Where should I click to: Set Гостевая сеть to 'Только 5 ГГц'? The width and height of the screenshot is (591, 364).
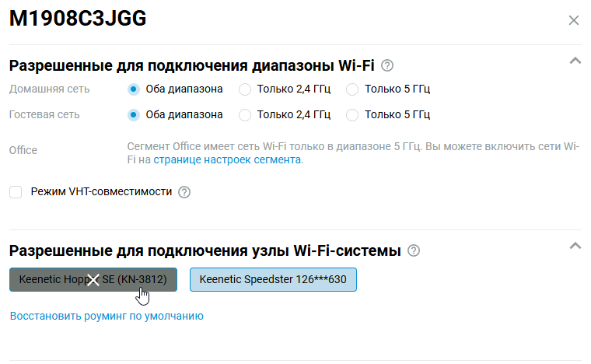[x=352, y=115]
